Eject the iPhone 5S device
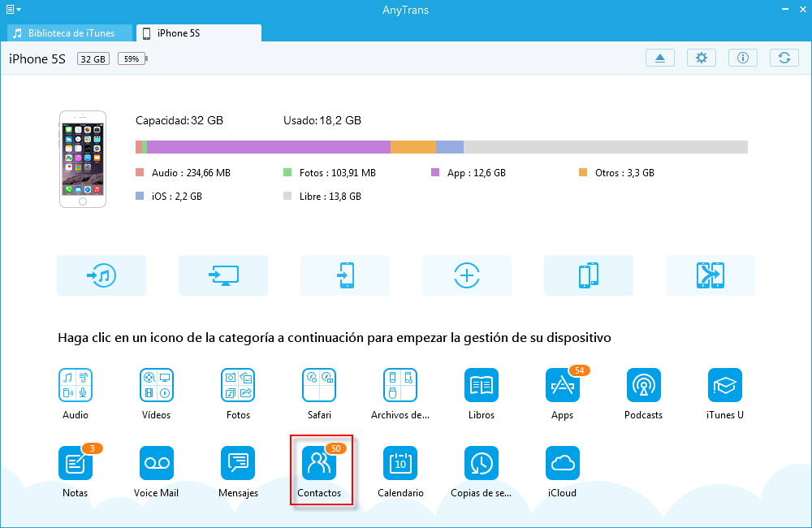812x528 pixels. click(x=659, y=58)
